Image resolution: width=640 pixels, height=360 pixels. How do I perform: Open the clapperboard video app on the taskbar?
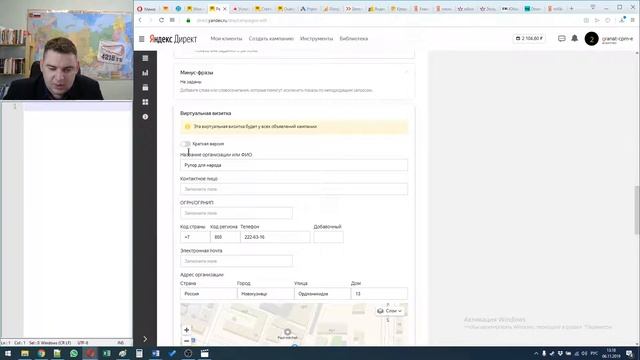point(204,353)
